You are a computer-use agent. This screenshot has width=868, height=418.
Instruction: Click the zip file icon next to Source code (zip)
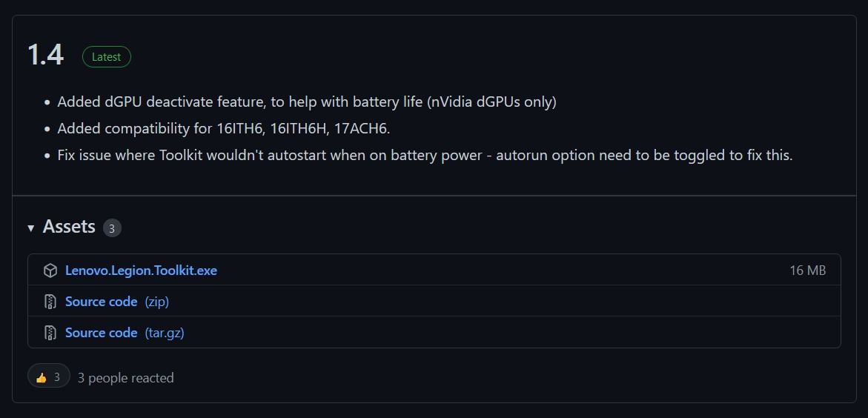[x=50, y=302]
